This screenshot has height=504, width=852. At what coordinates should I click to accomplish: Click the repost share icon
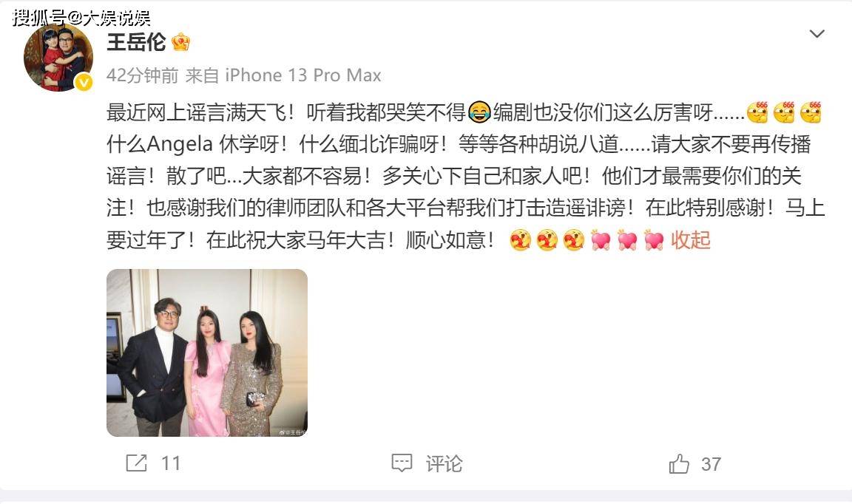[x=136, y=463]
